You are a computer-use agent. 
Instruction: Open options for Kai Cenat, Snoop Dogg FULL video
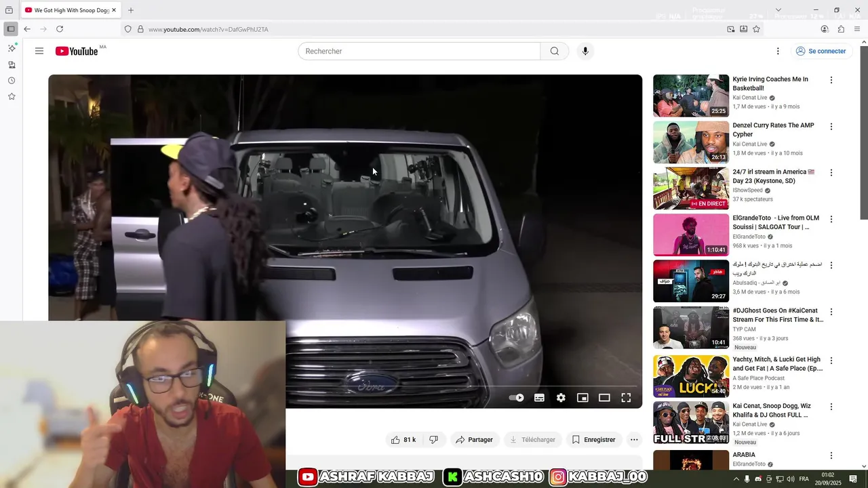831,407
